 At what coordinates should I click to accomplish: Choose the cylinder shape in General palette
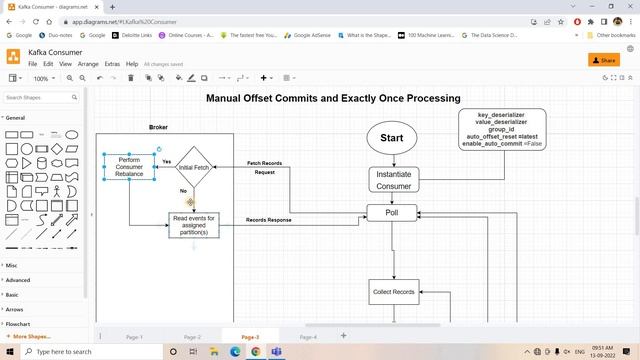42,163
